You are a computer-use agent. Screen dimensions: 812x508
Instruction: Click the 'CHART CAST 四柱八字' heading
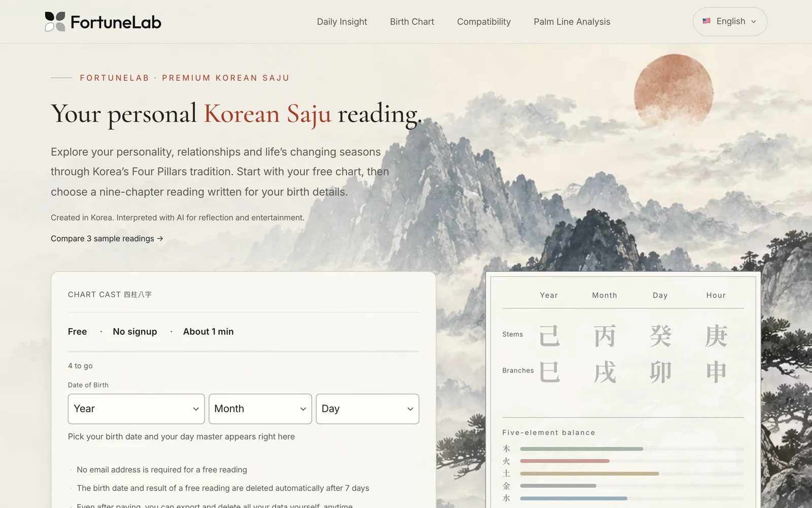(110, 295)
